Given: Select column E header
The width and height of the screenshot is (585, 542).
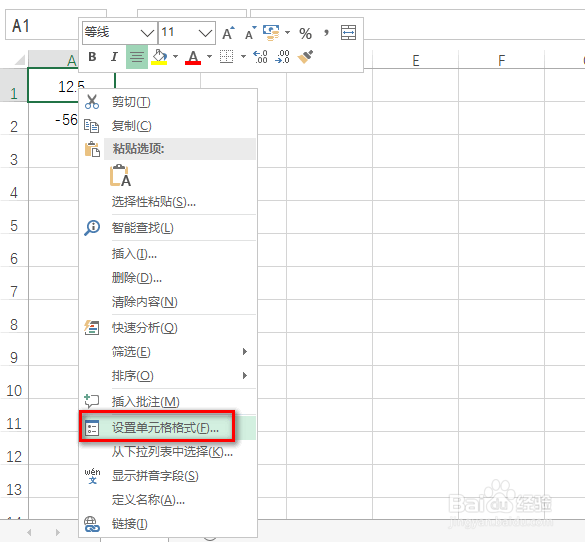Looking at the screenshot, I should [416, 60].
